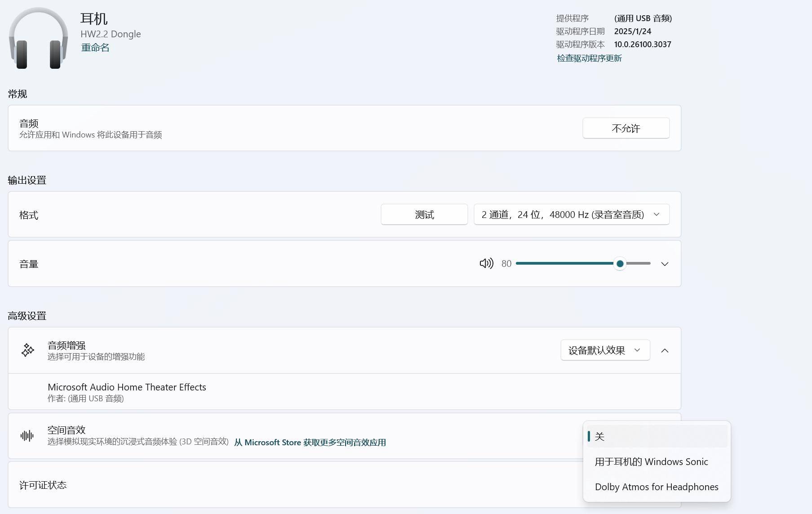Click the spatial sound waveform icon
Viewport: 812px width, 514px height.
[27, 435]
